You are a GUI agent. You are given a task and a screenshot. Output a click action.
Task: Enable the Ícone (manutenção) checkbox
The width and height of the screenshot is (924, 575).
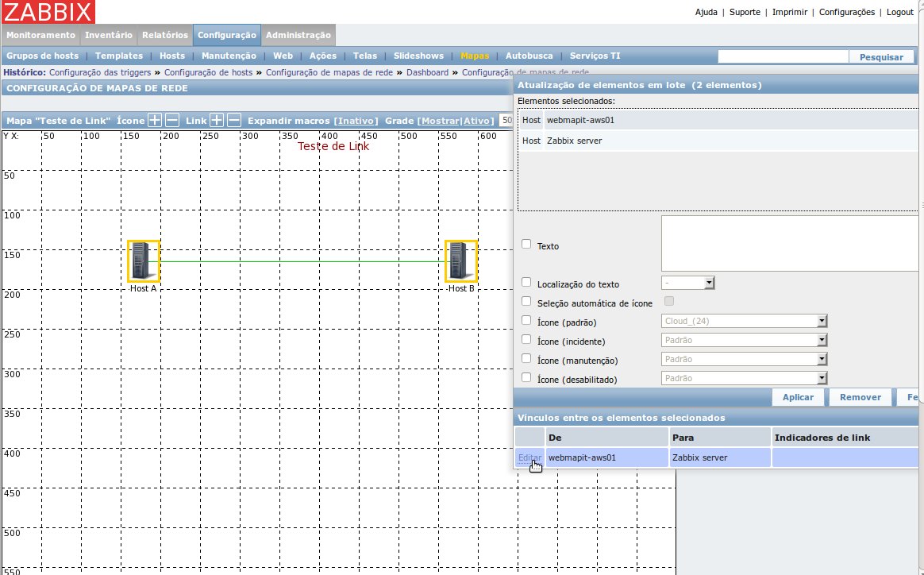pyautogui.click(x=526, y=358)
